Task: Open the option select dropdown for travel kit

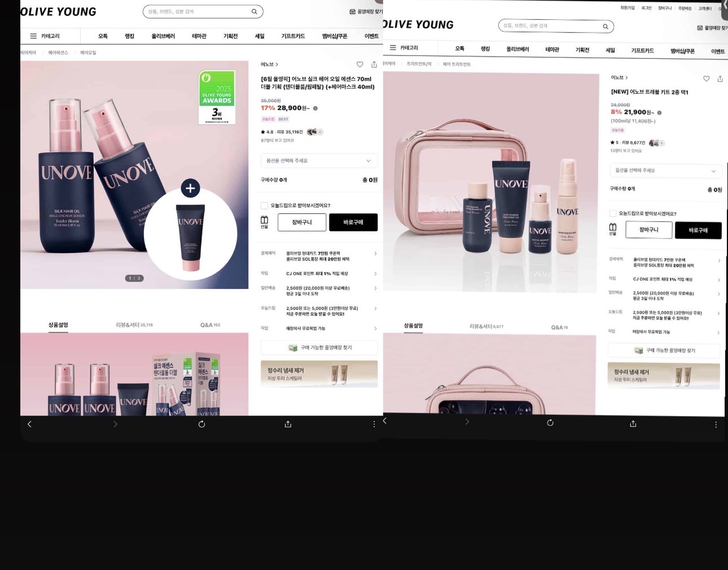Action: coord(666,170)
